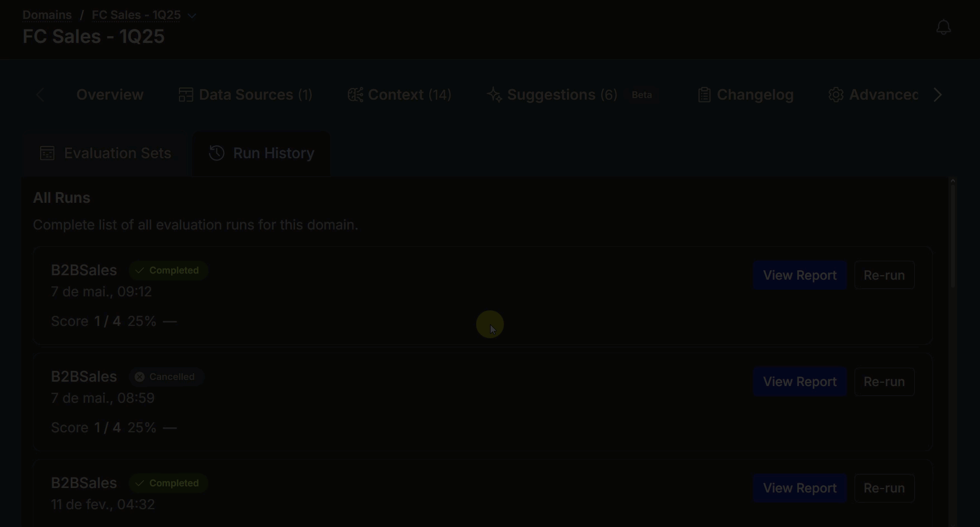This screenshot has width=980, height=527.
Task: Open the Context (14) tab
Action: 399,95
